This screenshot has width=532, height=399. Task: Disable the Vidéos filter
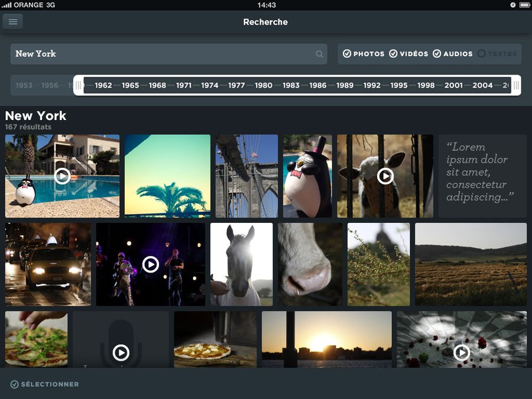tap(393, 54)
